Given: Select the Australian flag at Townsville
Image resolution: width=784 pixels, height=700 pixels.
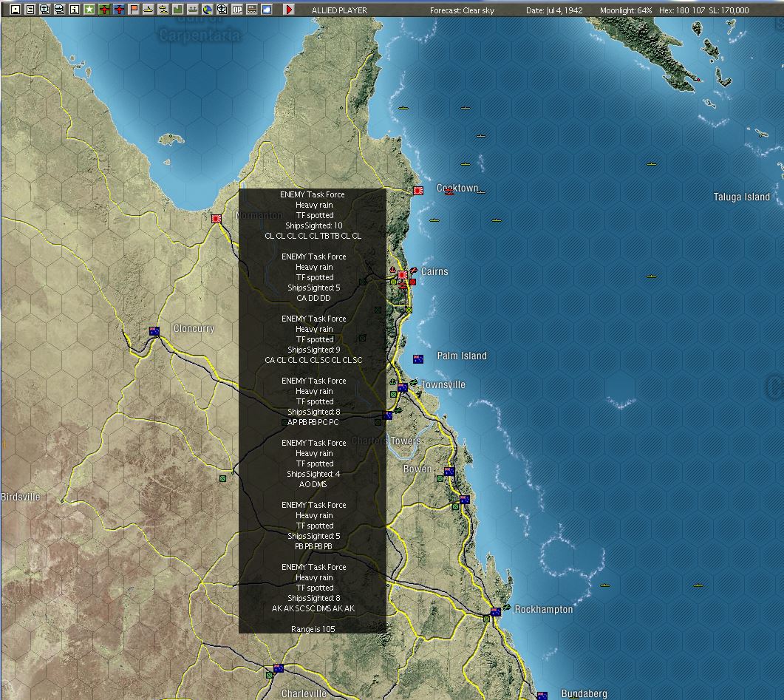Looking at the screenshot, I should (403, 387).
